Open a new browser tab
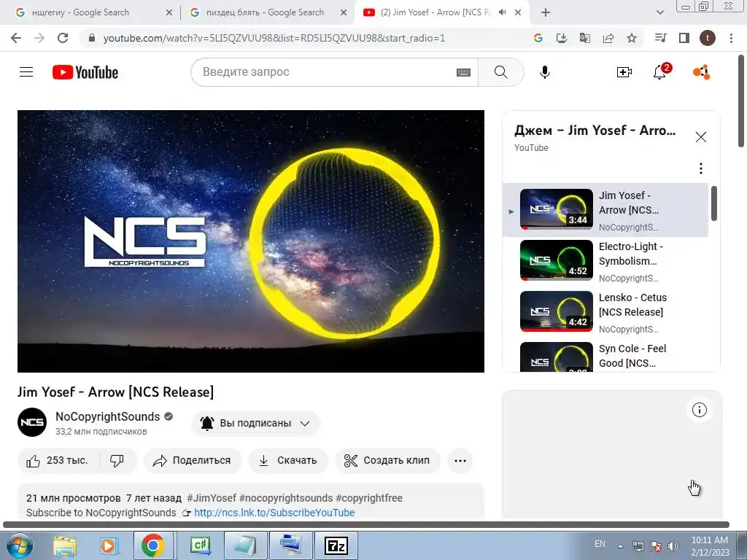Screen dimensions: 747x560 [546, 12]
